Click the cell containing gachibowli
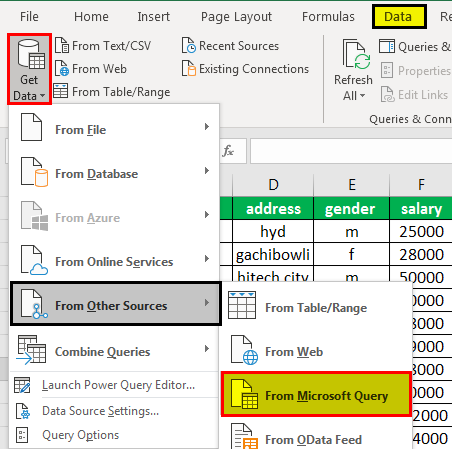452x449 pixels. pos(273,254)
